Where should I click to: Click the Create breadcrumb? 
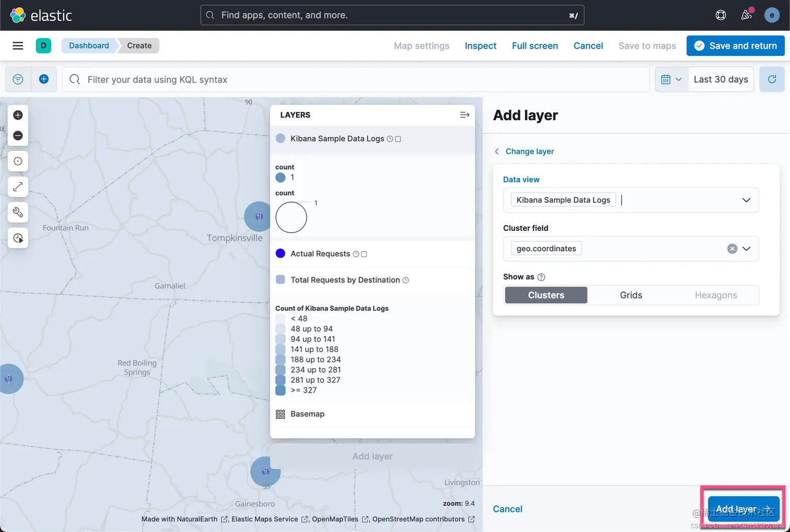click(x=139, y=46)
